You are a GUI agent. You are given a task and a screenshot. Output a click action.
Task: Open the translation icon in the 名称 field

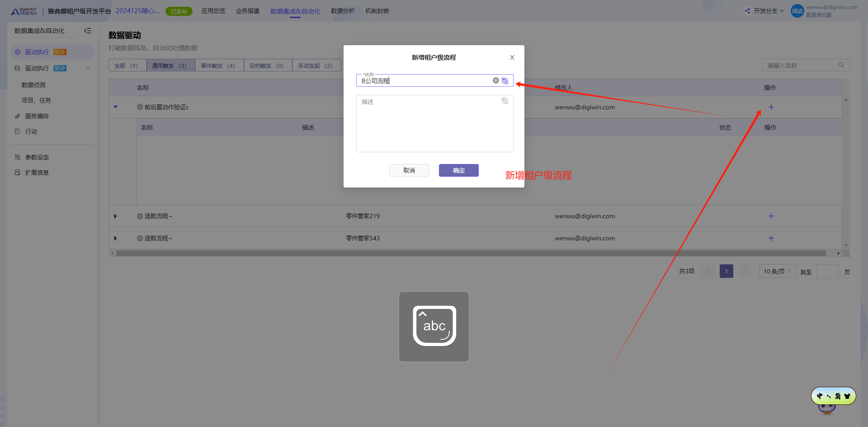[x=505, y=80]
